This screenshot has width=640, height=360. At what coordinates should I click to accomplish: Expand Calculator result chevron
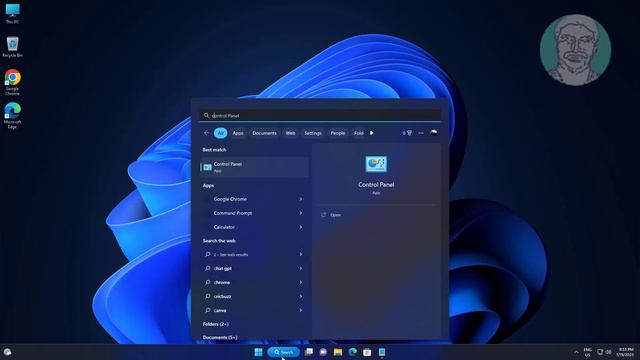pos(301,227)
